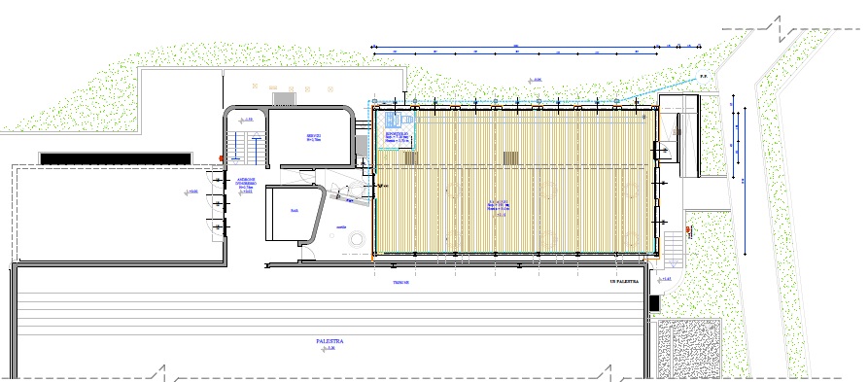Select the long blue top dimension line
868x382 pixels.
(514, 47)
